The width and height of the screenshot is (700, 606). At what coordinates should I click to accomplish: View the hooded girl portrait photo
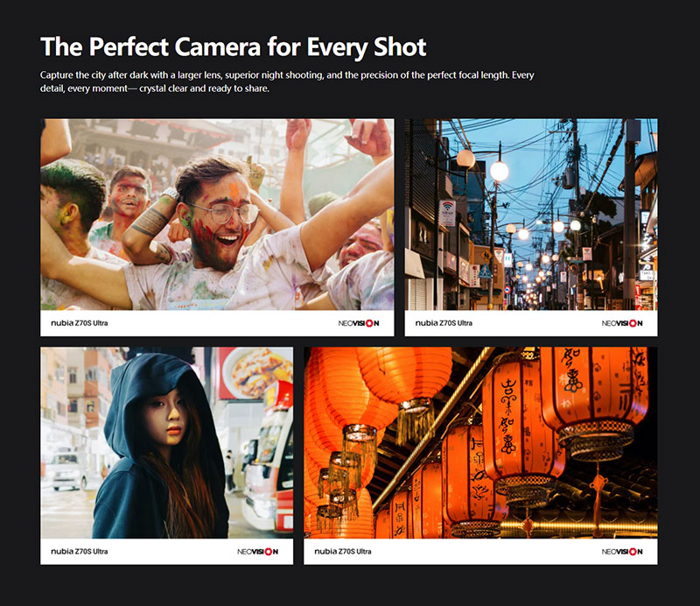pos(166,442)
